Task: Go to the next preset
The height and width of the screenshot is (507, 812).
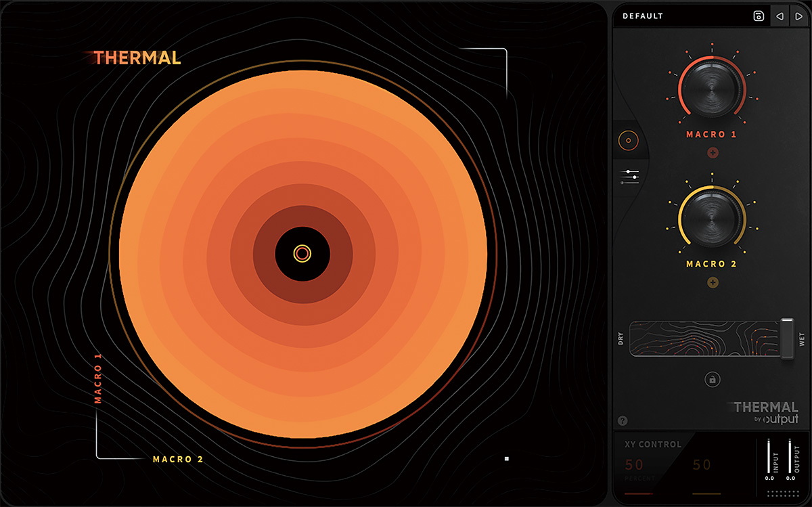Action: pyautogui.click(x=799, y=16)
